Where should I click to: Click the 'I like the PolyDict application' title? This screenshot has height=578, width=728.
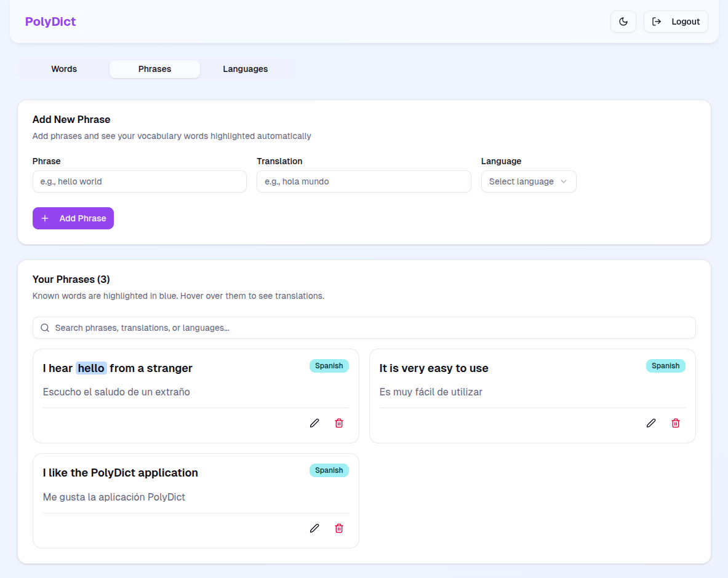120,473
